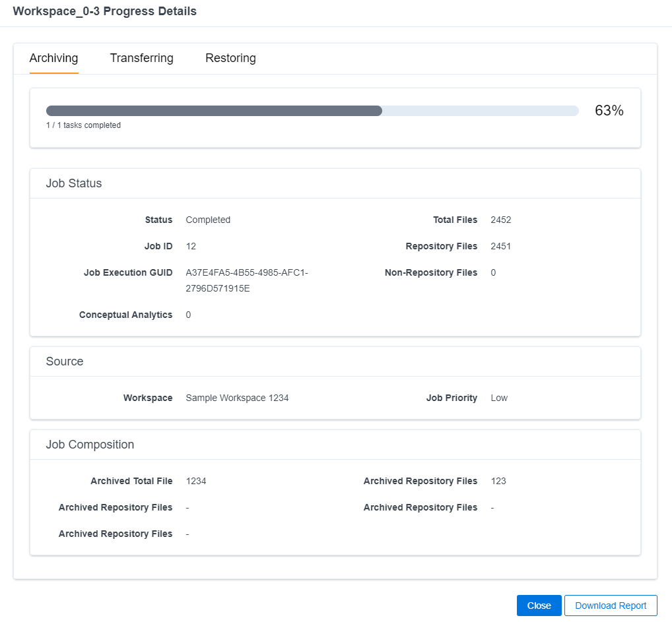Click the Job Priority value 'Low'
The width and height of the screenshot is (672, 622).
499,398
